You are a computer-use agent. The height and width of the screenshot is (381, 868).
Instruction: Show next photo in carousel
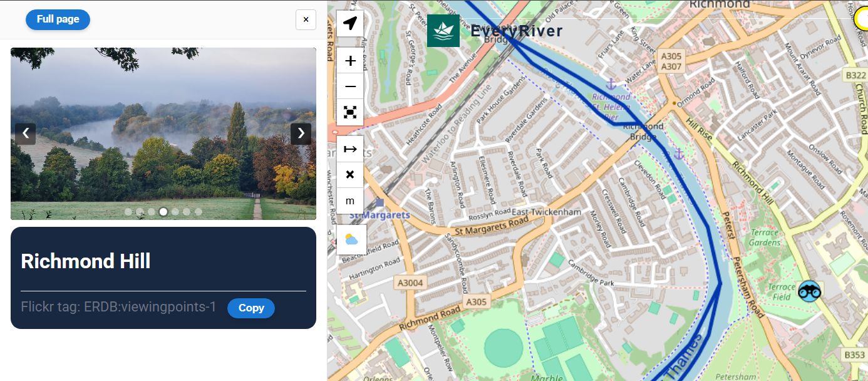tap(301, 133)
